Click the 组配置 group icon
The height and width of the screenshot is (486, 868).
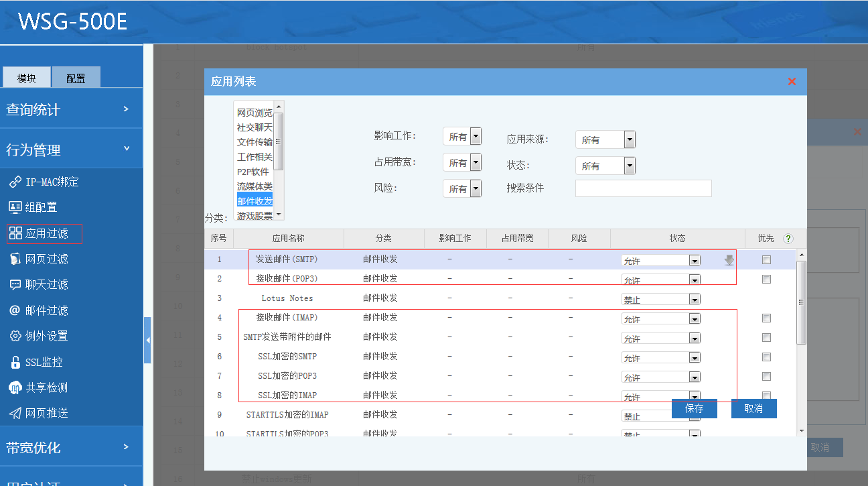click(15, 207)
